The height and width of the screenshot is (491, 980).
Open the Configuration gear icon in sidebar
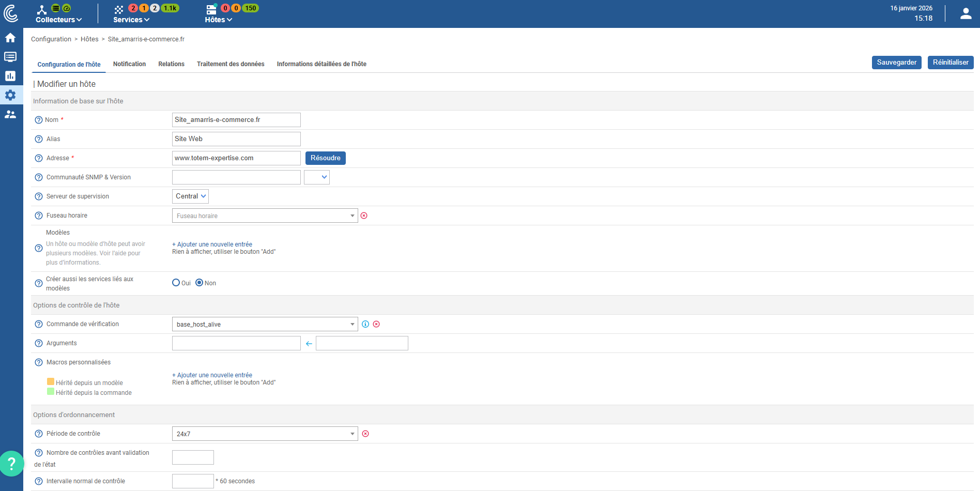coord(10,95)
